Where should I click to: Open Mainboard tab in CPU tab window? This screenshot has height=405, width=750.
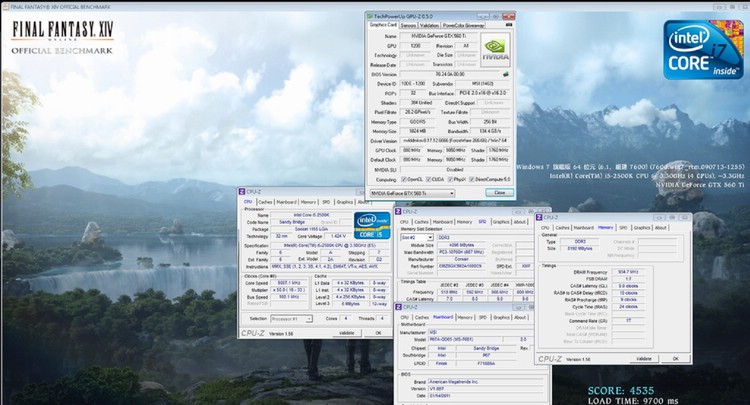[287, 202]
